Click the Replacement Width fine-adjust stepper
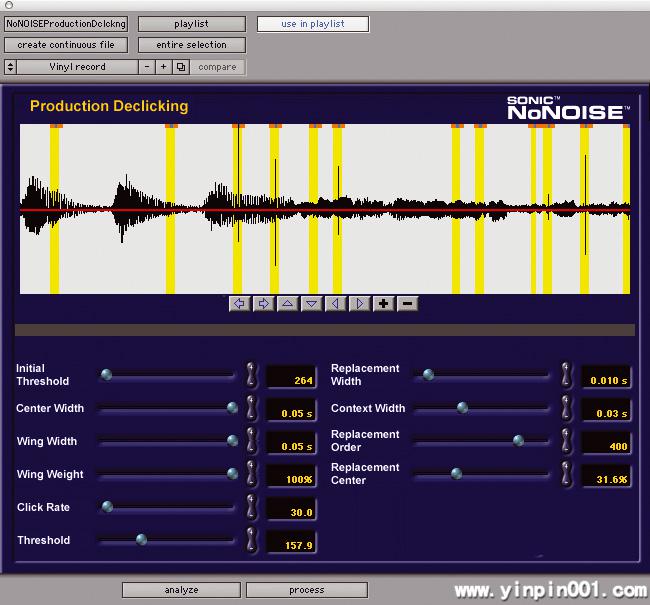Viewport: 650px width, 605px height. click(x=566, y=374)
